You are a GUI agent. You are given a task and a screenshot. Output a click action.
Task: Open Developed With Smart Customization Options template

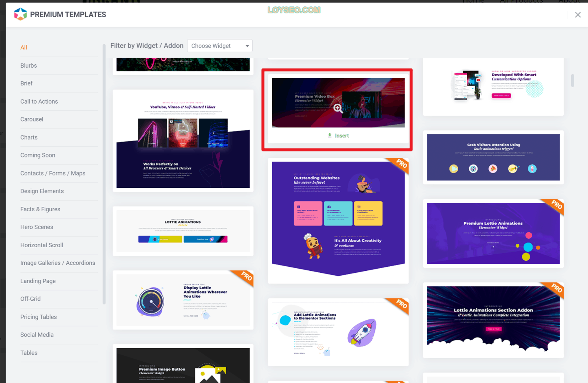pyautogui.click(x=493, y=87)
